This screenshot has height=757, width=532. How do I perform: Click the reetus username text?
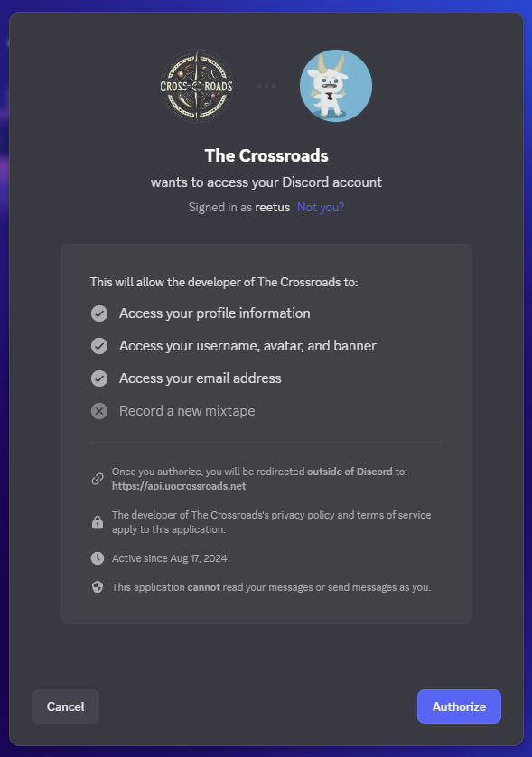click(272, 207)
